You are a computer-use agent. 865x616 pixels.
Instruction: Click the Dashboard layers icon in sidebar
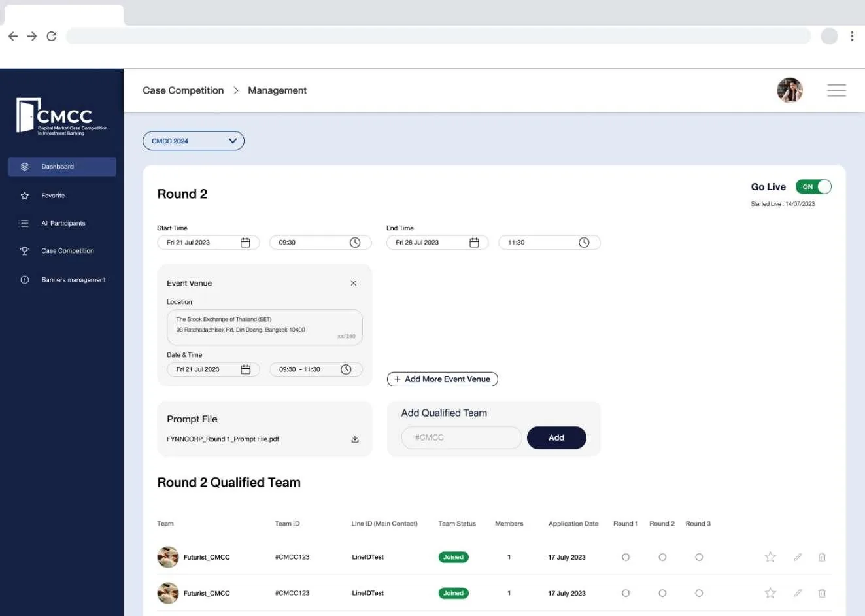(x=25, y=167)
